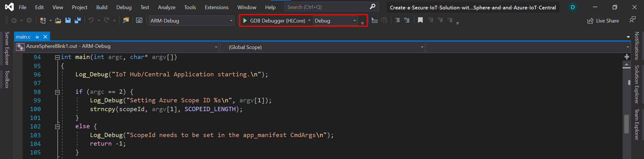Screen dimensions: 644x159
Task: Open the Window menu
Action: (x=247, y=7)
